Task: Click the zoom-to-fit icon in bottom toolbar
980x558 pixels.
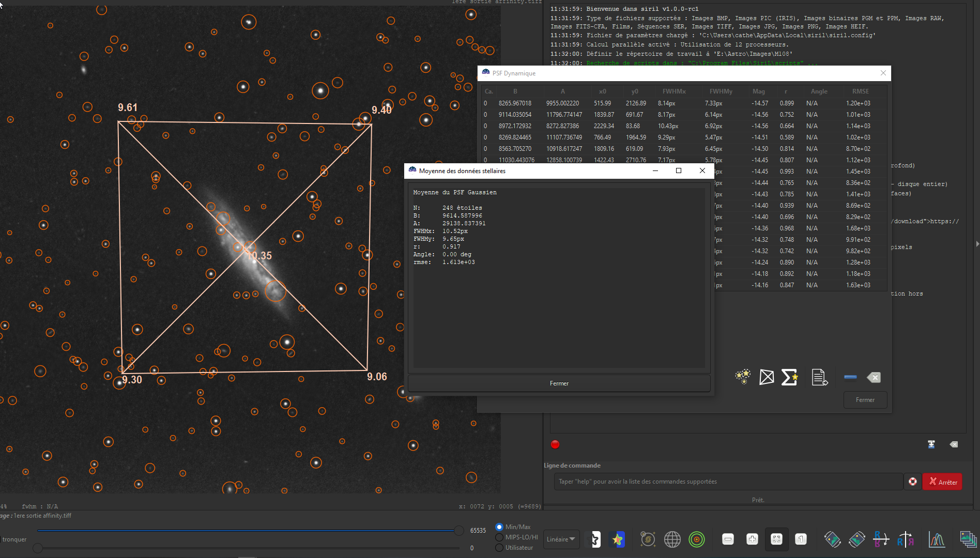Action: tap(776, 539)
